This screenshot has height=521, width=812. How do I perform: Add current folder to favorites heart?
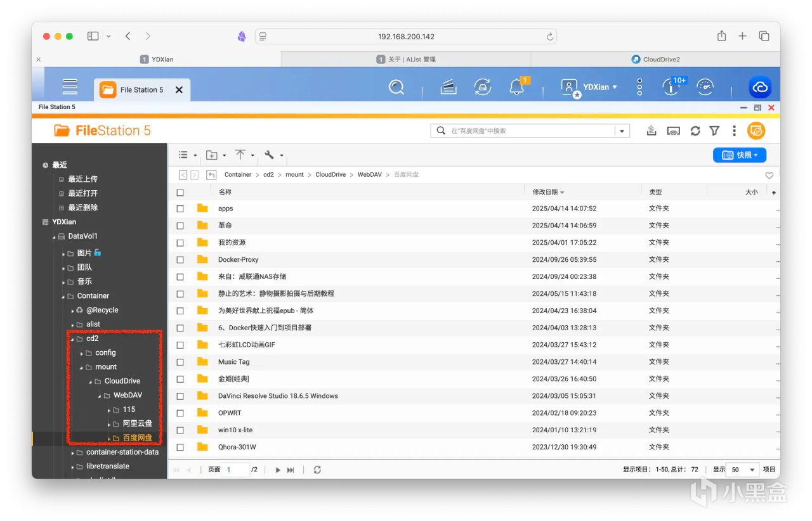click(x=769, y=175)
